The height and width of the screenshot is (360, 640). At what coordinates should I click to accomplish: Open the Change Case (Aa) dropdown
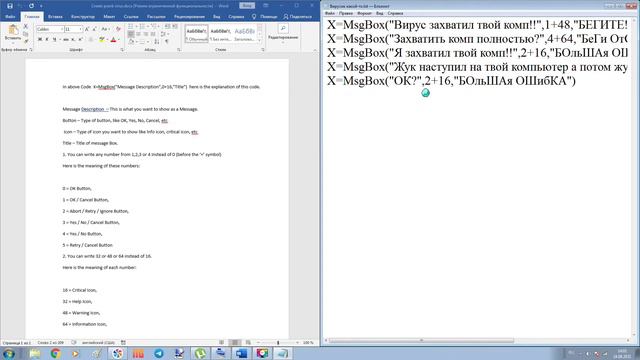pyautogui.click(x=106, y=29)
